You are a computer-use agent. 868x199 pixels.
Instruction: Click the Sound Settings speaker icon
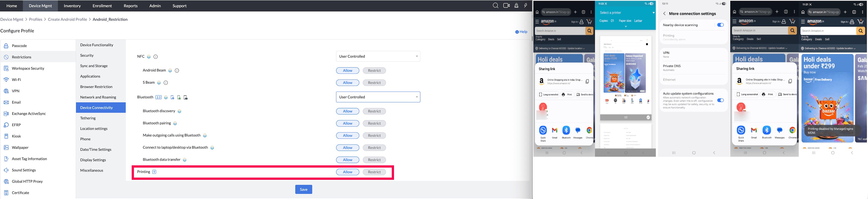point(6,170)
